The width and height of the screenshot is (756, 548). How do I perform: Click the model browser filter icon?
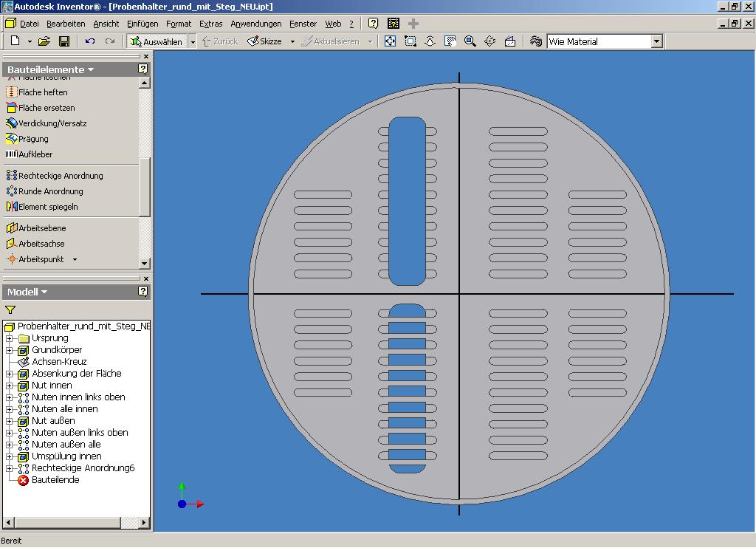point(10,310)
